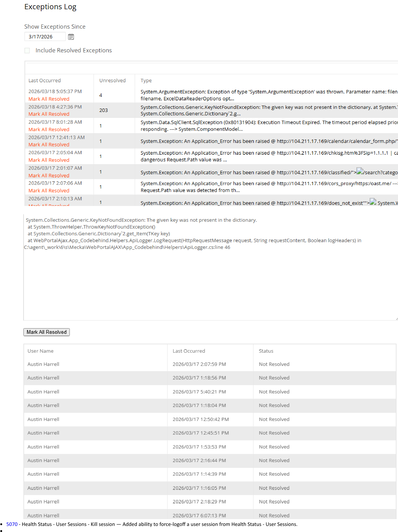Image resolution: width=398 pixels, height=532 pixels.
Task: Mark All Resolved for the cors_proxy error
Action: [49, 191]
